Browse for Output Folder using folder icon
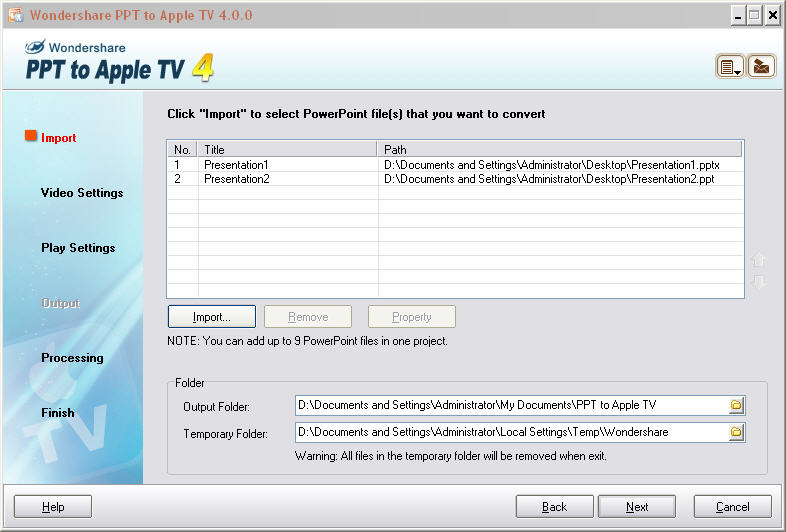The width and height of the screenshot is (786, 532). click(736, 405)
